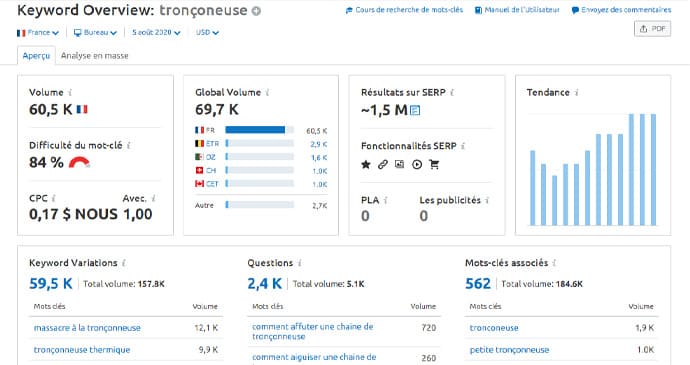This screenshot has height=365, width=690.
Task: Switch to the Analyse en masse tab
Action: click(95, 56)
